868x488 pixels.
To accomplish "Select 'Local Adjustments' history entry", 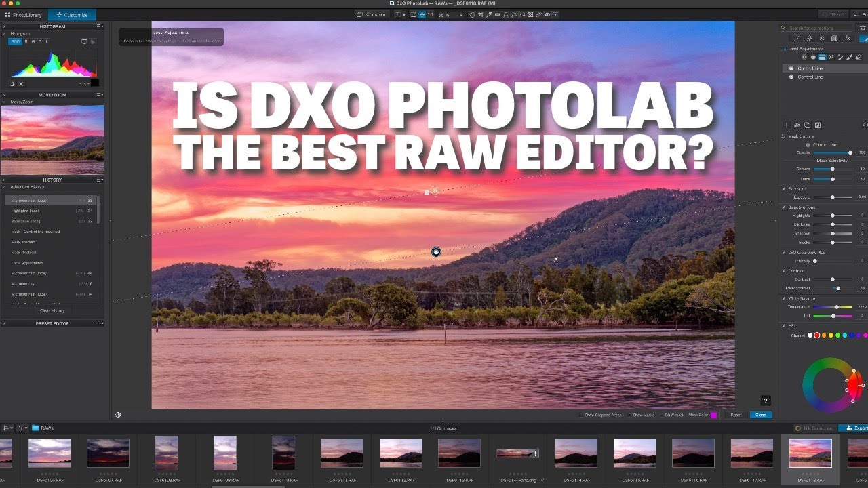I will 53,263.
